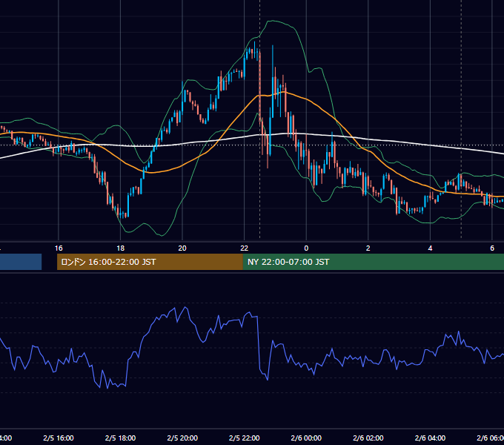
Task: Click the 2/6 04:00 time label
Action: click(x=430, y=438)
